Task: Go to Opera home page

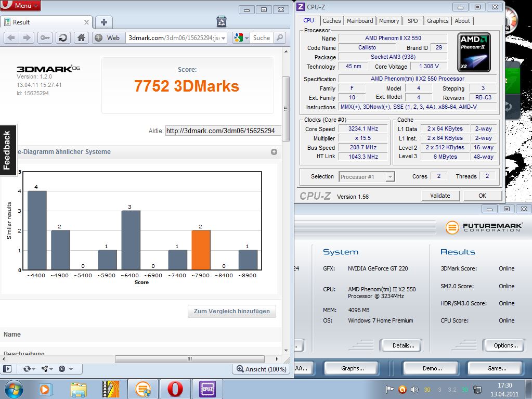Action: click(x=82, y=37)
